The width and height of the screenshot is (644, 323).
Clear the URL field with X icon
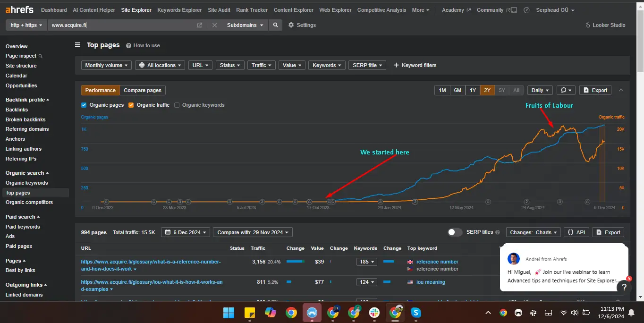(214, 25)
